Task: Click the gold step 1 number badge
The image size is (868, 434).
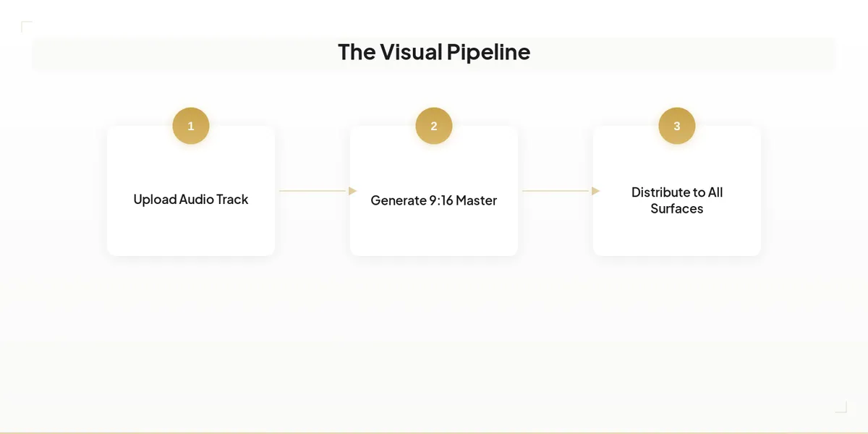Action: coord(191,126)
